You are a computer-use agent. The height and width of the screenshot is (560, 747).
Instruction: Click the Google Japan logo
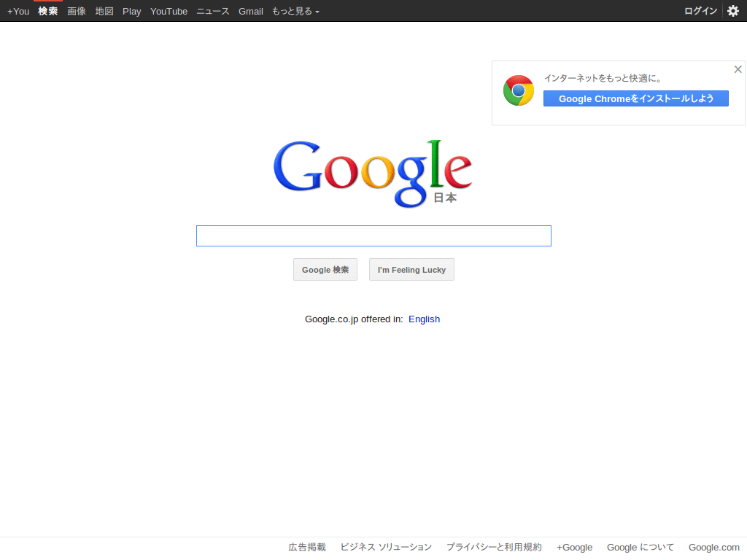[x=373, y=173]
